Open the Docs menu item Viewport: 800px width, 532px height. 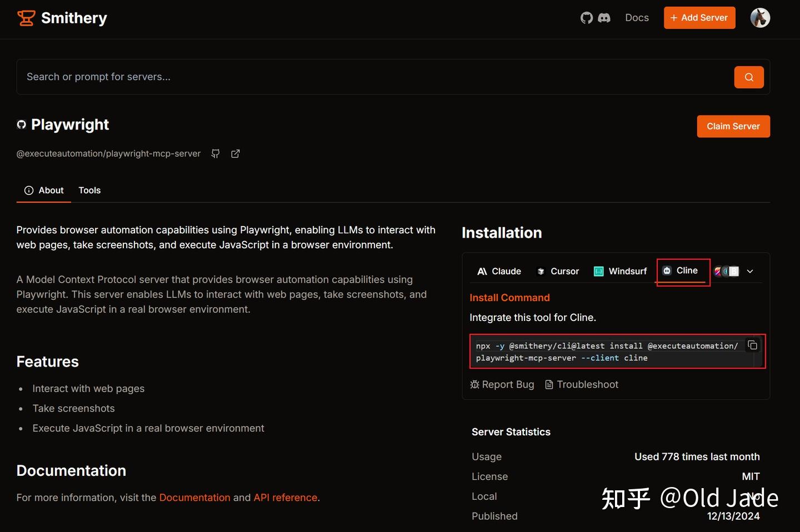[x=637, y=17]
